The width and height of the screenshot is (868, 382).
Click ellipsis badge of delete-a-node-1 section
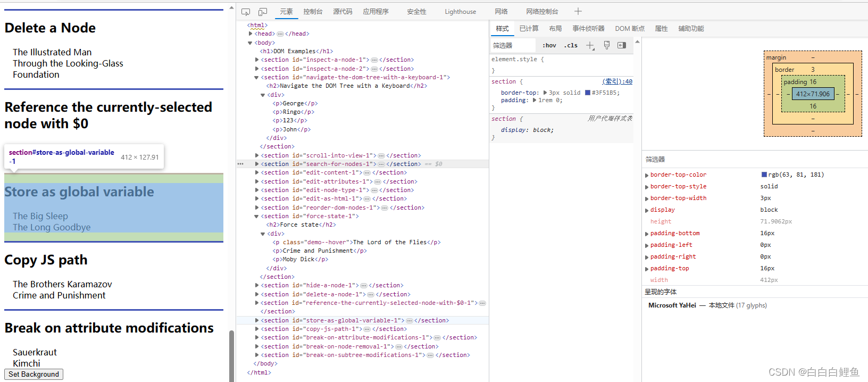coord(371,295)
